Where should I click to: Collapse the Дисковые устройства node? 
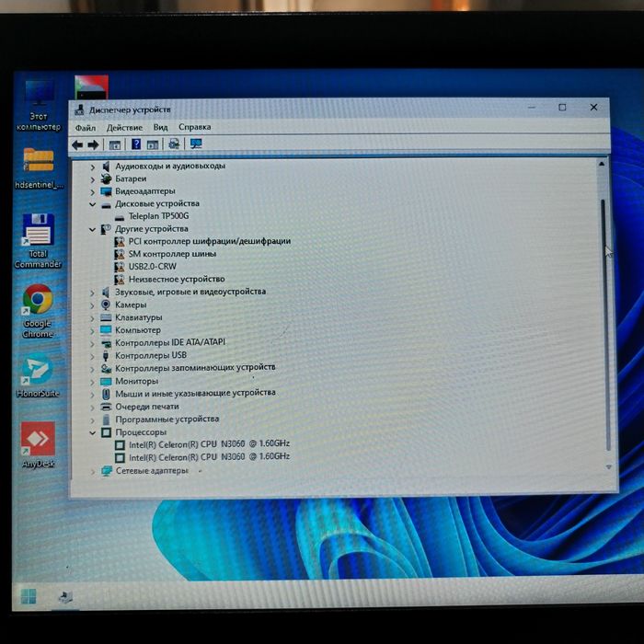tap(92, 204)
